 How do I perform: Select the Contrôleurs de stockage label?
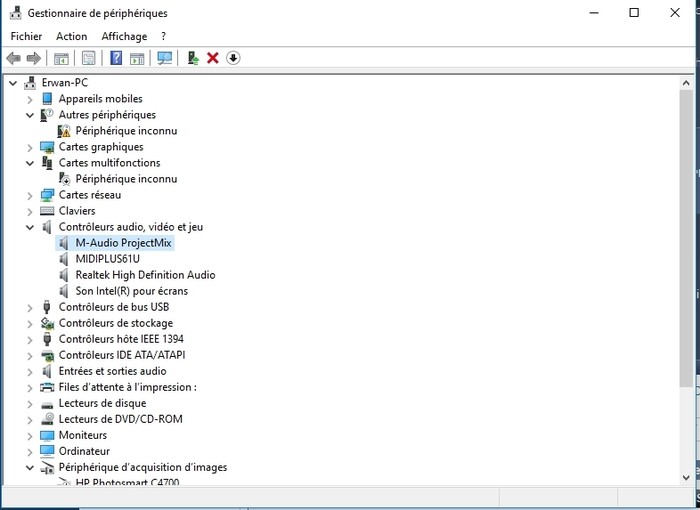point(116,323)
